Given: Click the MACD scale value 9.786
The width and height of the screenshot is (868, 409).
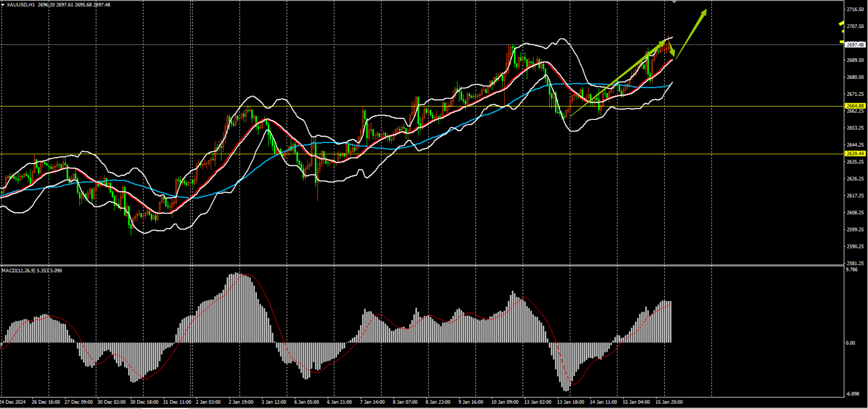Looking at the screenshot, I should pos(852,270).
